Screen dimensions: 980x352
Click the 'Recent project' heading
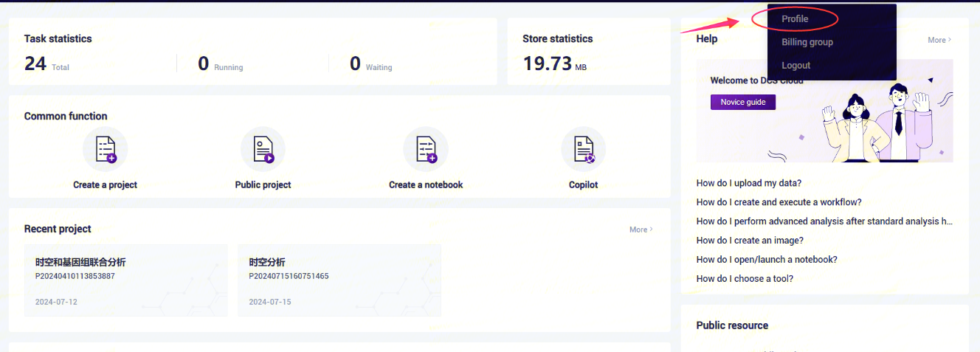point(58,229)
